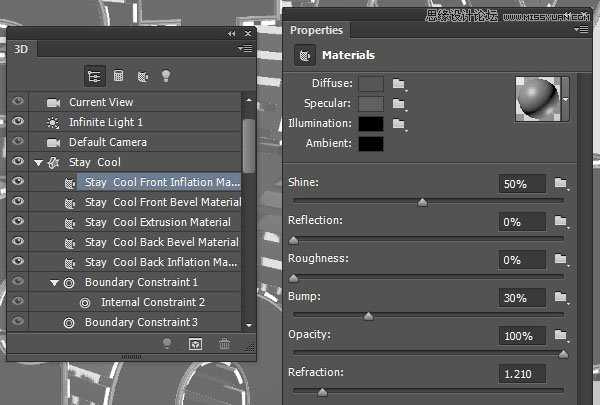Viewport: 600px width, 405px height.
Task: Click the Reflection 0% value field
Action: pos(522,222)
